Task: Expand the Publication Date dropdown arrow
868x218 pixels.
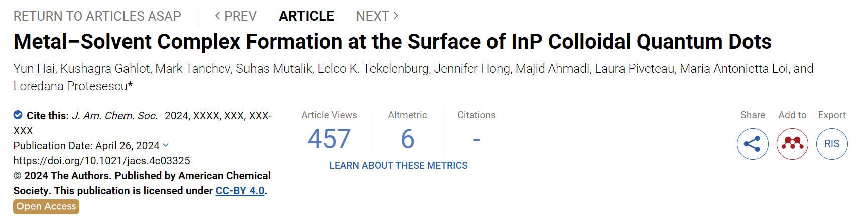Action: 166,145
